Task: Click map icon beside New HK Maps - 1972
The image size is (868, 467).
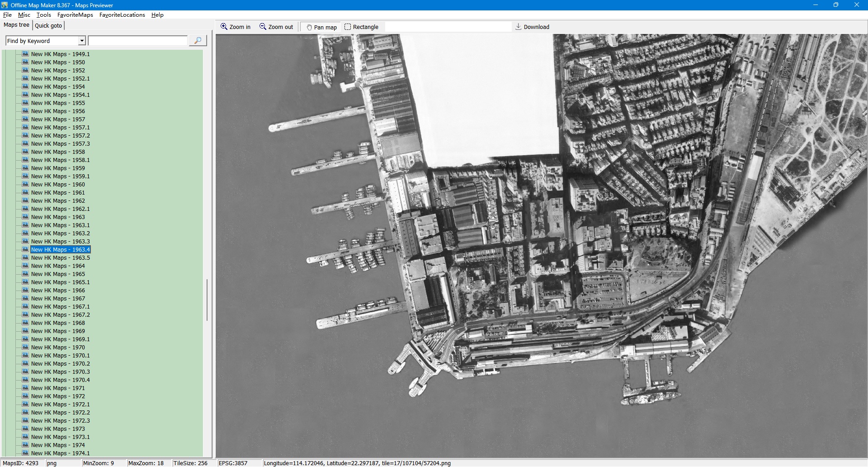Action: coord(25,396)
